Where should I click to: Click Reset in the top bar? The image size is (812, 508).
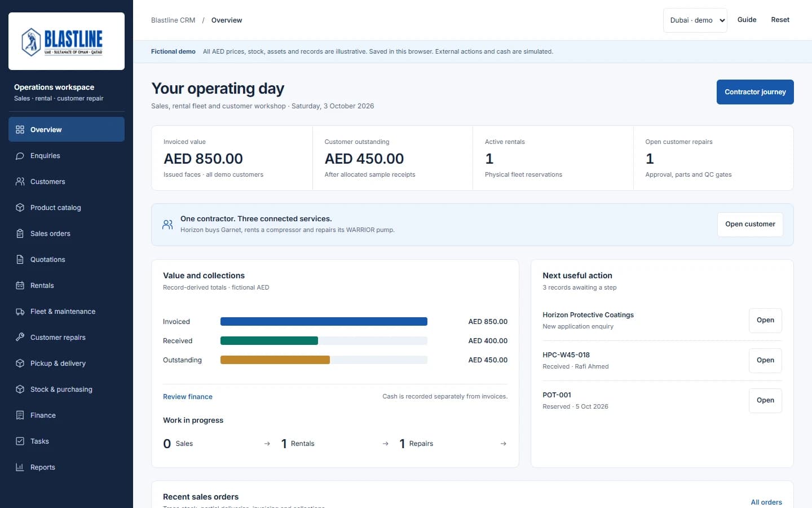(x=780, y=20)
